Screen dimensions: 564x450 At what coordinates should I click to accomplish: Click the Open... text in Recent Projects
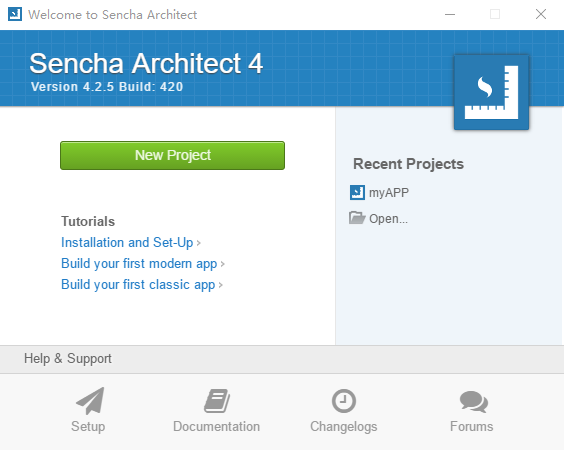[388, 219]
